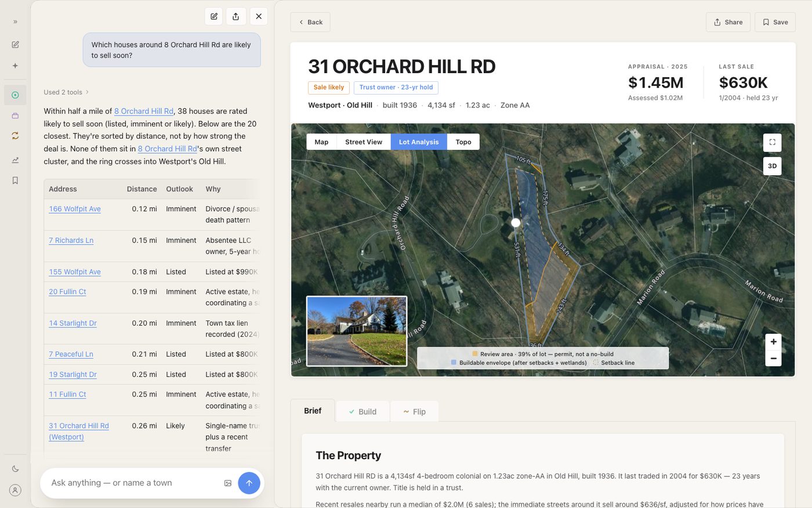Zoom in on the map

pyautogui.click(x=773, y=342)
